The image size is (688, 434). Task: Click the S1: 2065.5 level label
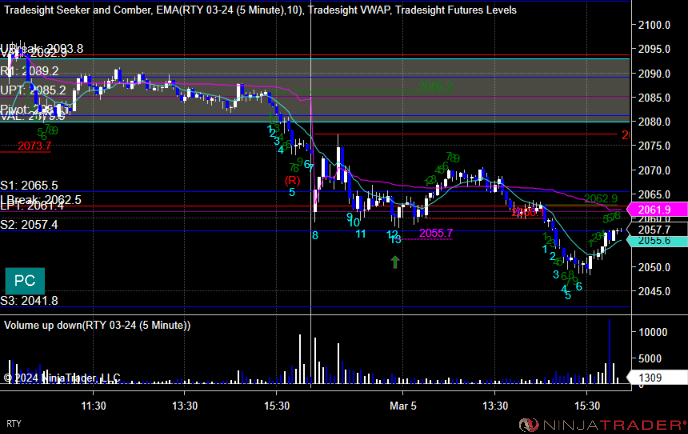pyautogui.click(x=29, y=186)
